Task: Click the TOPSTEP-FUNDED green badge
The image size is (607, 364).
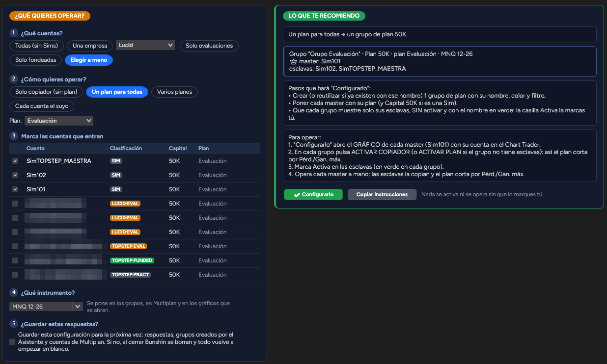Action: point(132,260)
